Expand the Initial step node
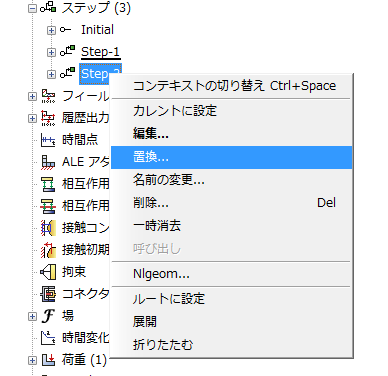 (51, 30)
